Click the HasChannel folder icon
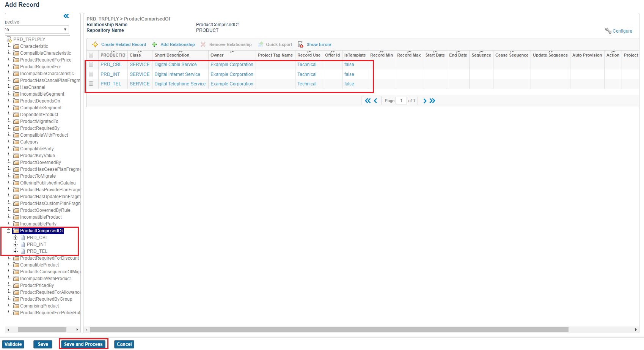The image size is (644, 350). (16, 87)
